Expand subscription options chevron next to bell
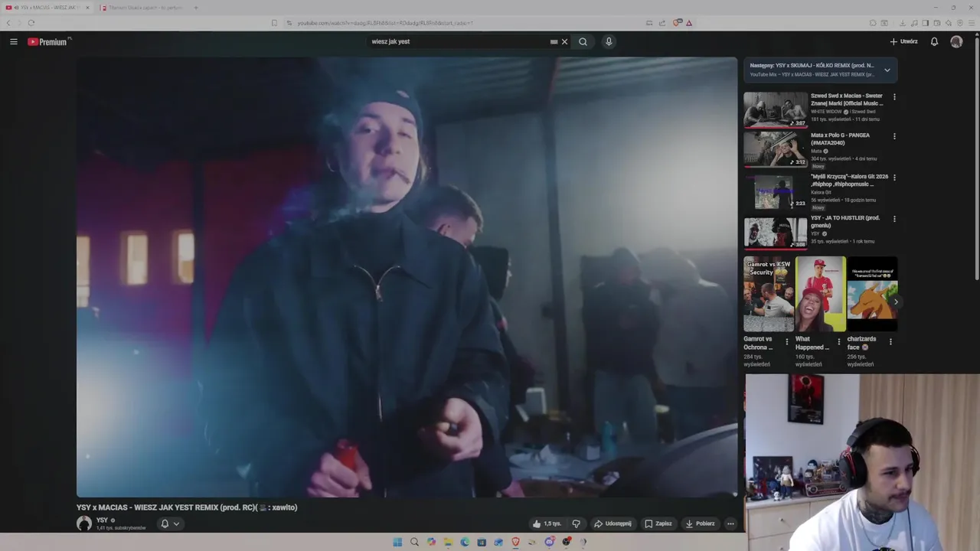Viewport: 980px width, 551px height. pos(176,524)
